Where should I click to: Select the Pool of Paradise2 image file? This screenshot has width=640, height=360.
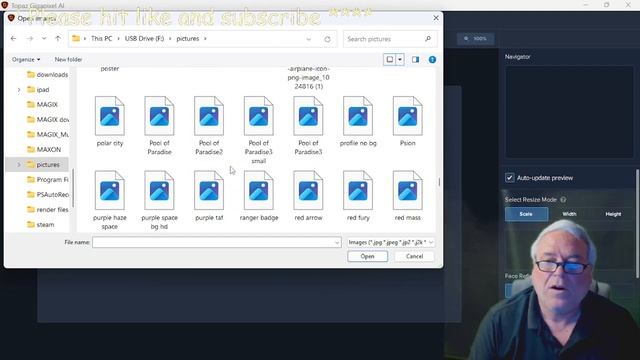[209, 125]
